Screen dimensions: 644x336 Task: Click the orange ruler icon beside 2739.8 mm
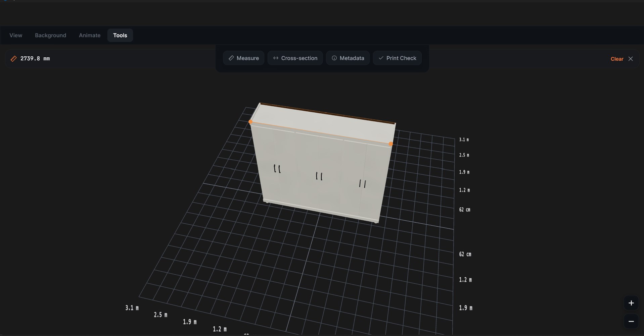[13, 59]
